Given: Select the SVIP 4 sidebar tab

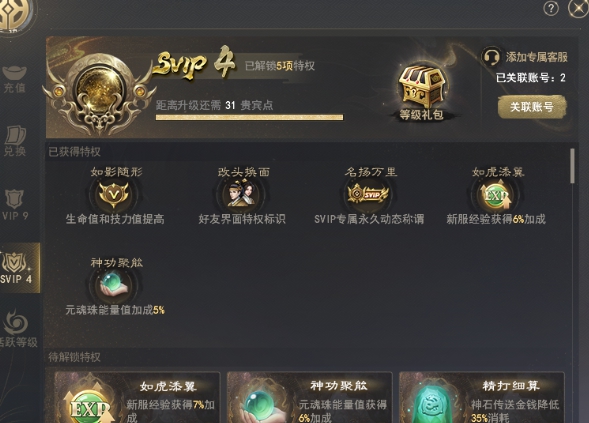Looking at the screenshot, I should (x=17, y=268).
